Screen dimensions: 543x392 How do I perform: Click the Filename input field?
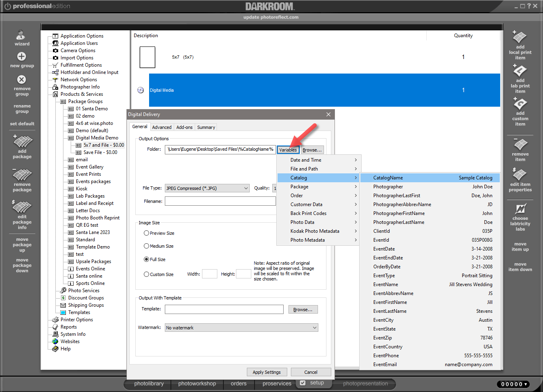(220, 201)
